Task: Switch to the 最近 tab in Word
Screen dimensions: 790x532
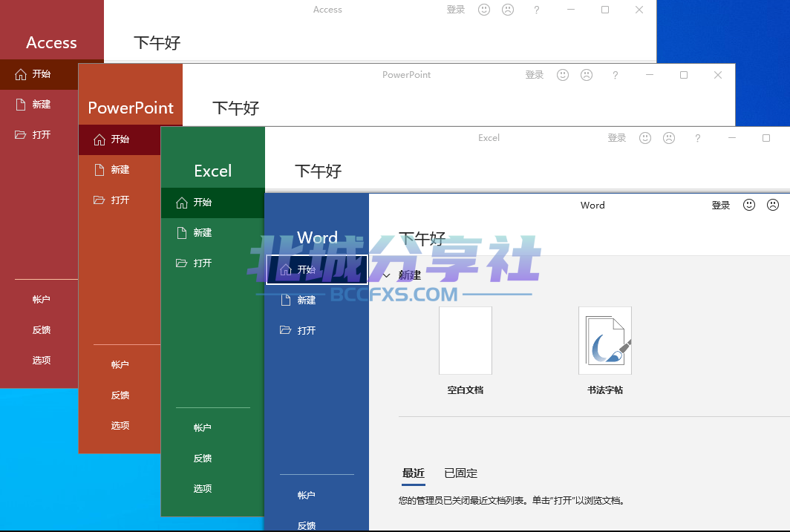Action: coord(414,473)
